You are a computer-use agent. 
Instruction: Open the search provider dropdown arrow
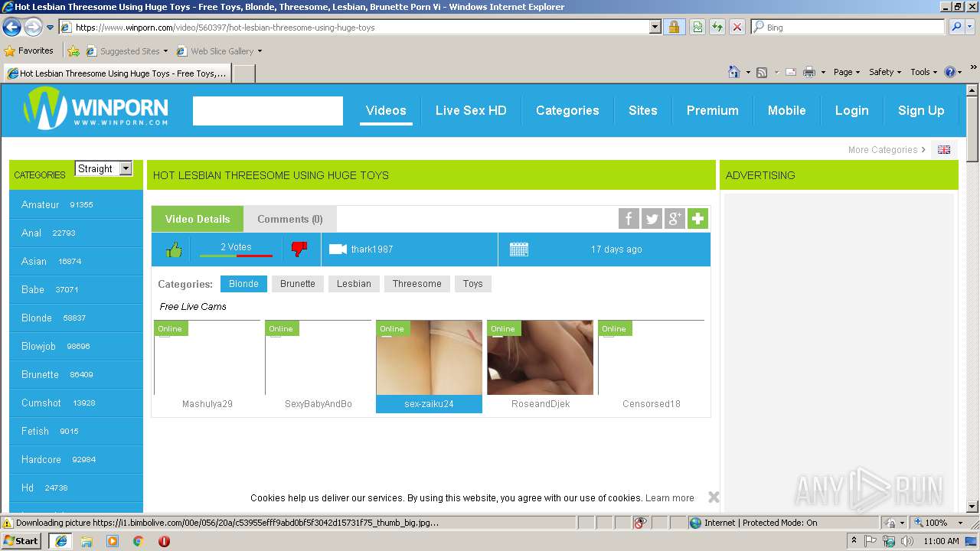click(971, 27)
